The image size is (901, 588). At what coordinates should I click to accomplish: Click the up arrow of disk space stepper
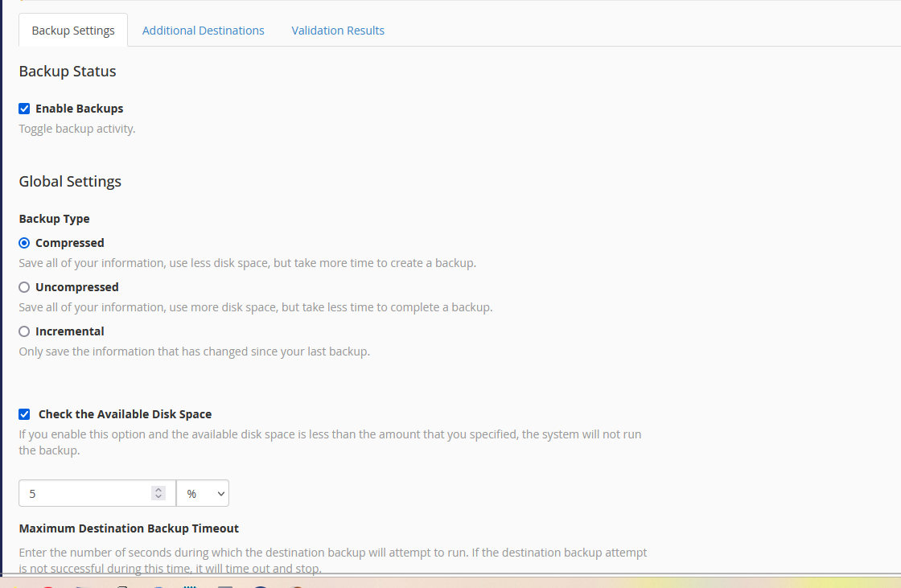[x=158, y=490]
